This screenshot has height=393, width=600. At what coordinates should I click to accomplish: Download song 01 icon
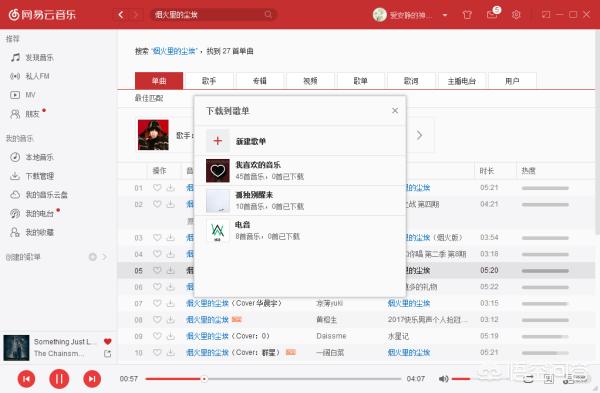coord(171,188)
